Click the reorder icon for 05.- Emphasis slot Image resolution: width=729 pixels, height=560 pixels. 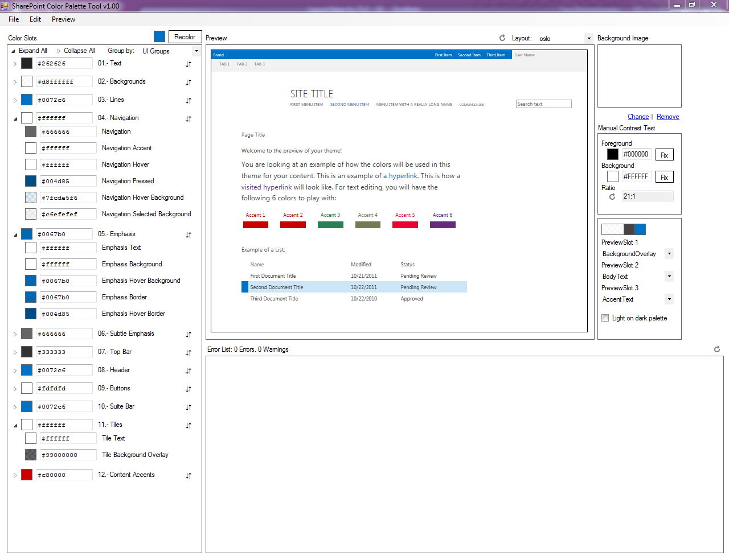tap(188, 234)
